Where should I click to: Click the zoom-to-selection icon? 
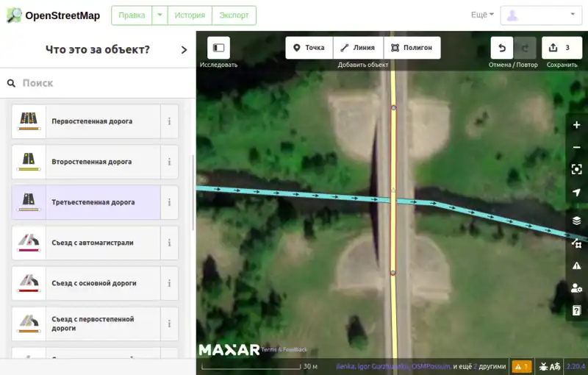coord(576,169)
